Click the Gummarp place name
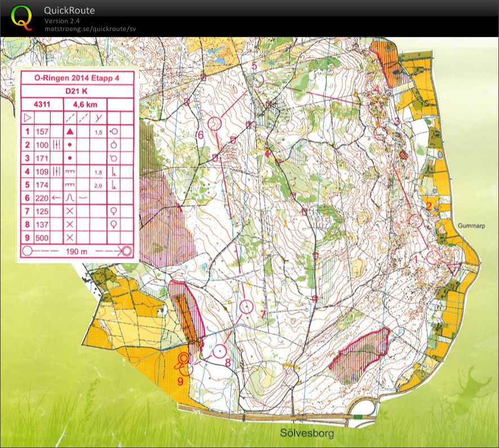Image resolution: width=499 pixels, height=448 pixels. pyautogui.click(x=471, y=226)
